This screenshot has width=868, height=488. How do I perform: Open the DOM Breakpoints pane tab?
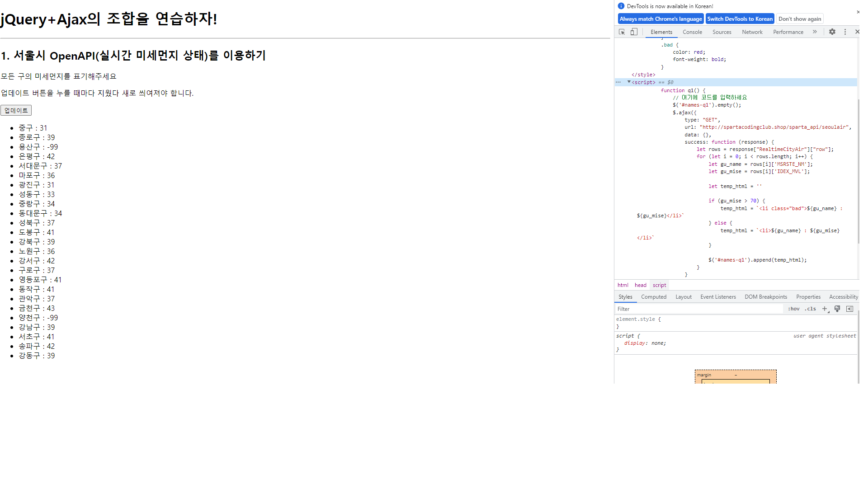(766, 297)
